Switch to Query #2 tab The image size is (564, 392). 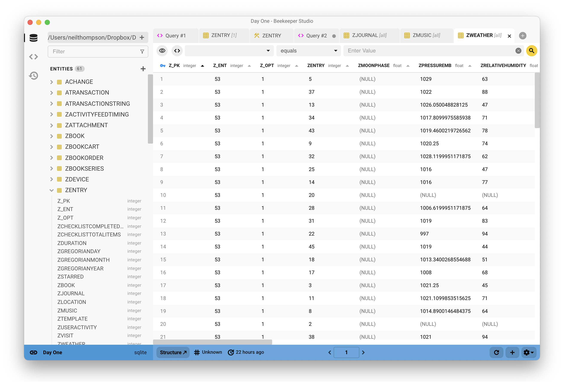pos(316,36)
